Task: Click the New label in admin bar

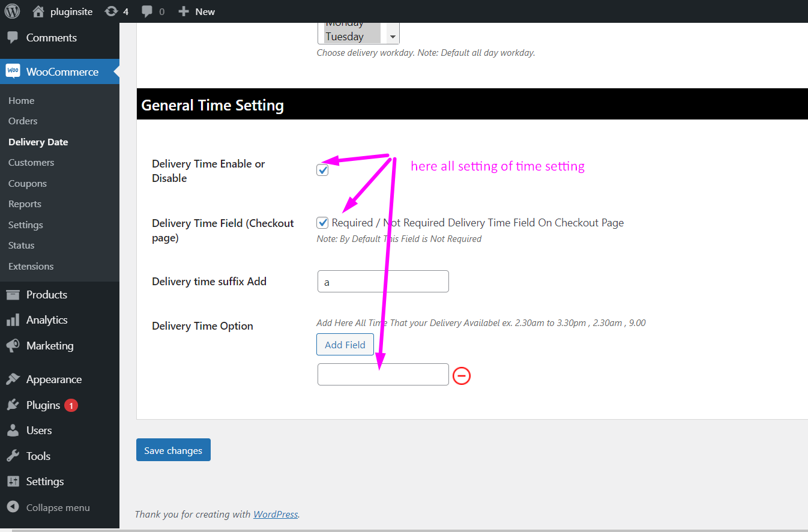Action: [x=205, y=11]
